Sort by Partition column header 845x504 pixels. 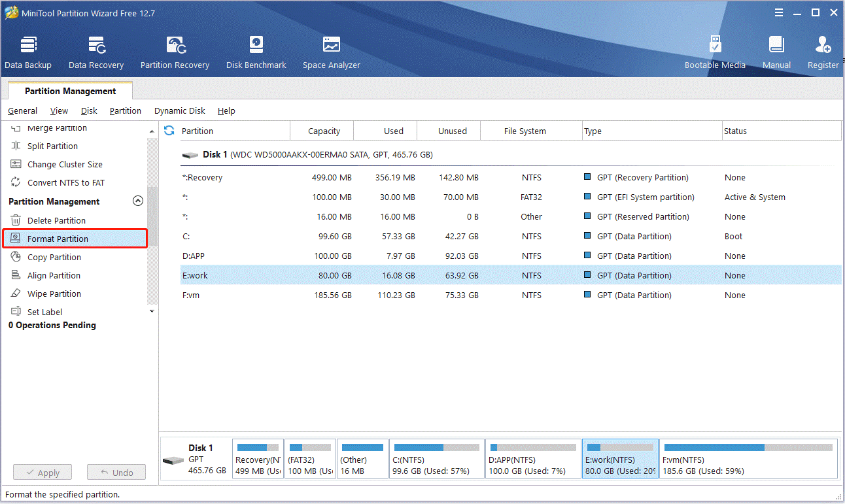coord(235,131)
